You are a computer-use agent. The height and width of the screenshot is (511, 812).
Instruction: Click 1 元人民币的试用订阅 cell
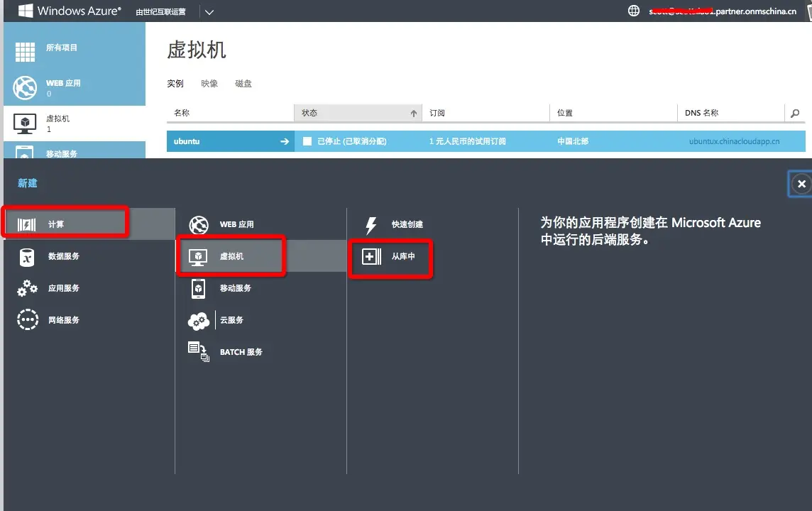467,141
